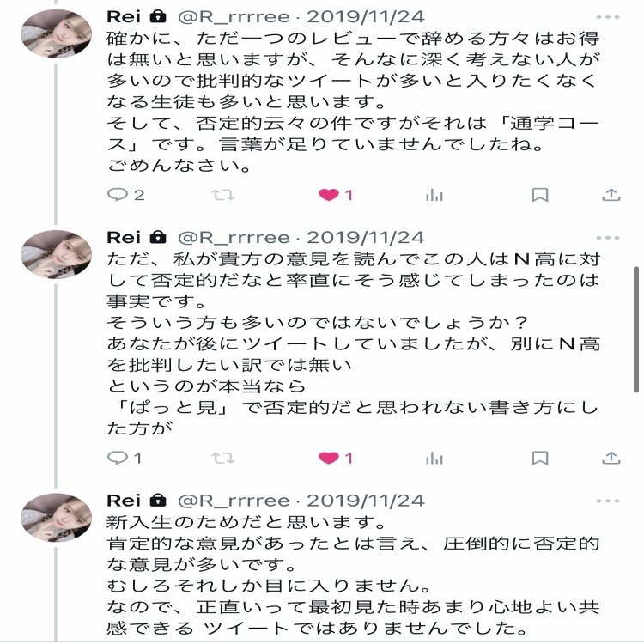The image size is (644, 644).
Task: Bookmark the second tweet about N高
Action: 540,458
